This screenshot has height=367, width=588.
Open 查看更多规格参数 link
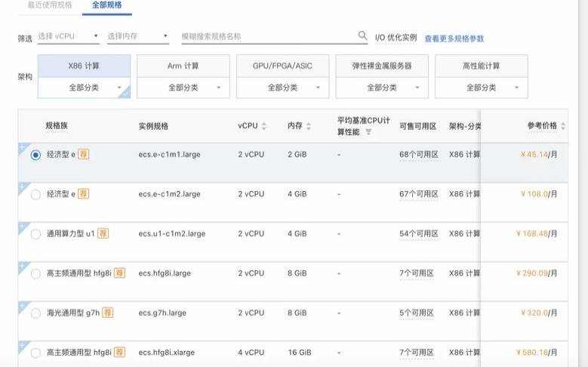tap(454, 38)
